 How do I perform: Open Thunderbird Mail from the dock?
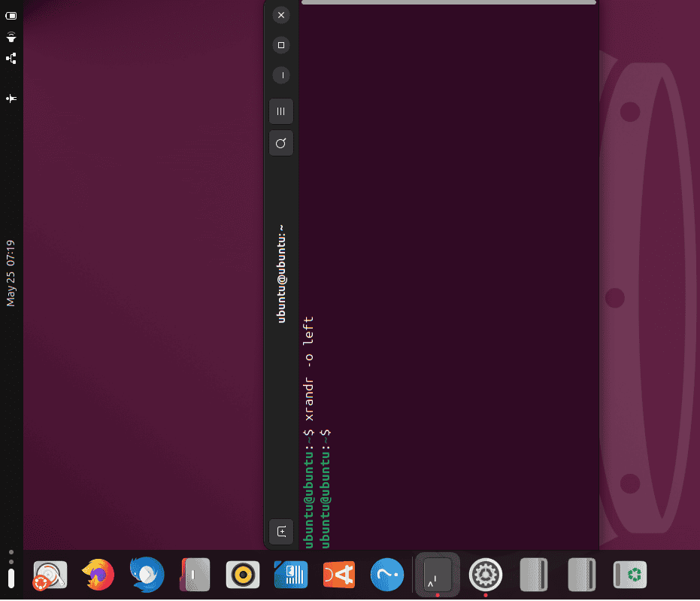[x=147, y=575]
